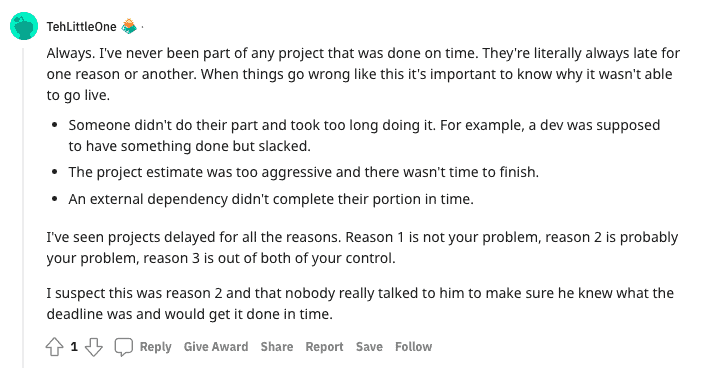Click the vote score number 1
Image resolution: width=718 pixels, height=382 pixels.
[74, 347]
